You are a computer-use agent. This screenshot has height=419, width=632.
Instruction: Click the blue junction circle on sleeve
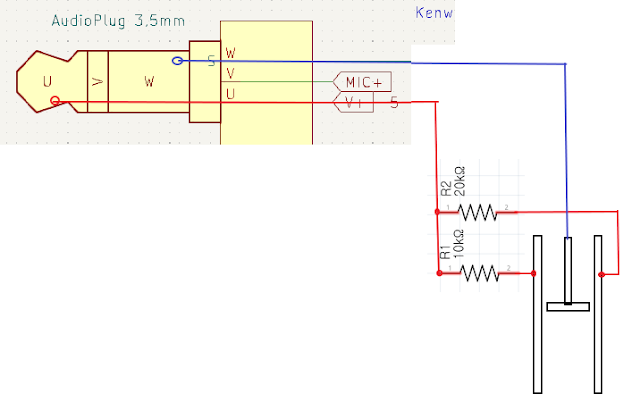pos(178,61)
